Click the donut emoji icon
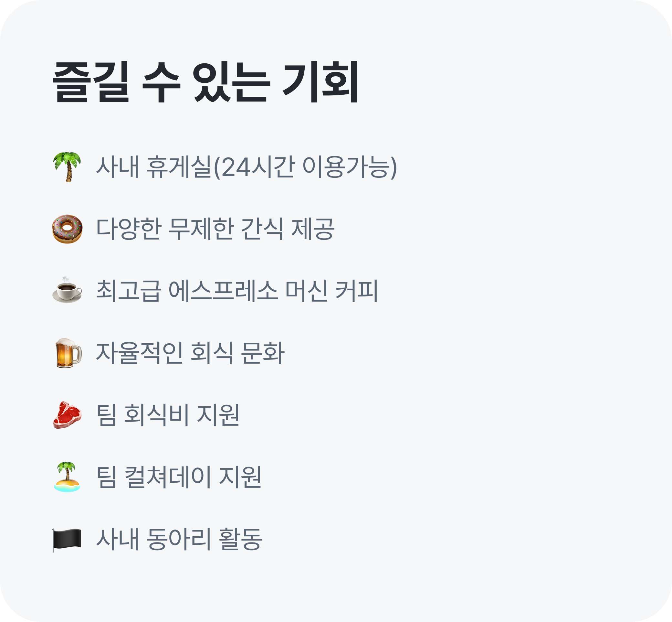 [67, 229]
